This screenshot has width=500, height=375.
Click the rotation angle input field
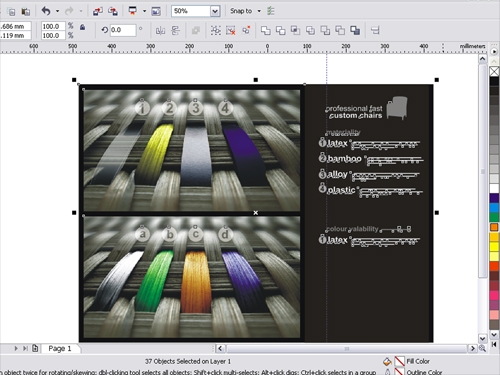pyautogui.click(x=123, y=30)
